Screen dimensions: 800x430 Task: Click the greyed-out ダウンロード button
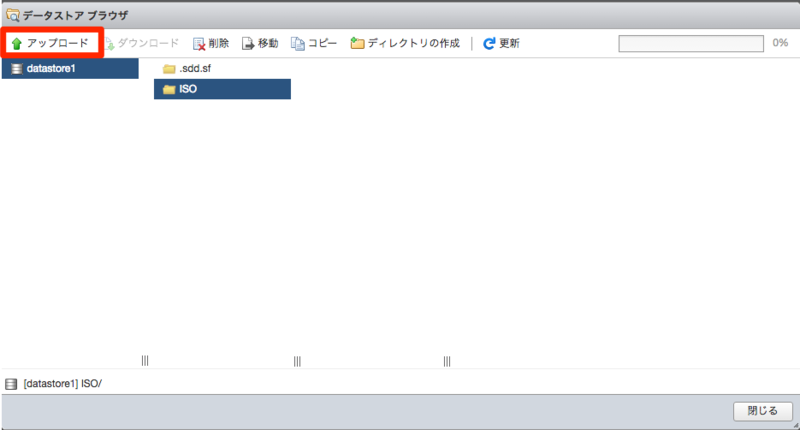click(142, 43)
